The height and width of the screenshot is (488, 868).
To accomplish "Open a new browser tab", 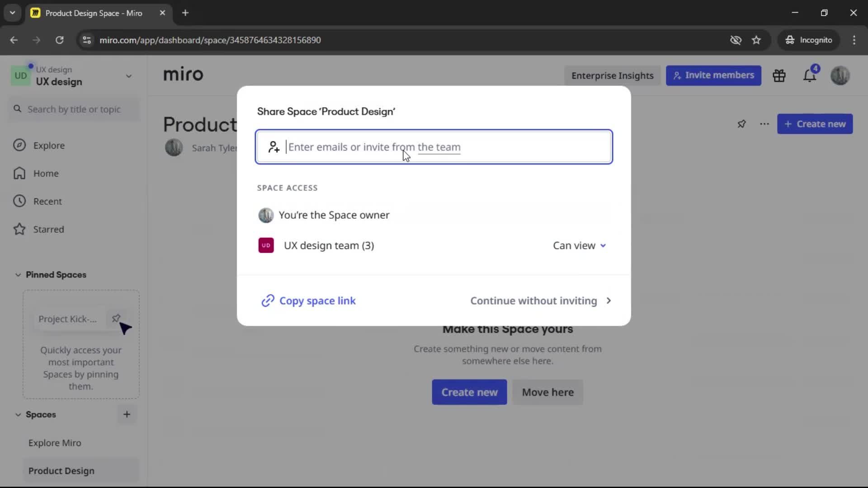I will [185, 13].
